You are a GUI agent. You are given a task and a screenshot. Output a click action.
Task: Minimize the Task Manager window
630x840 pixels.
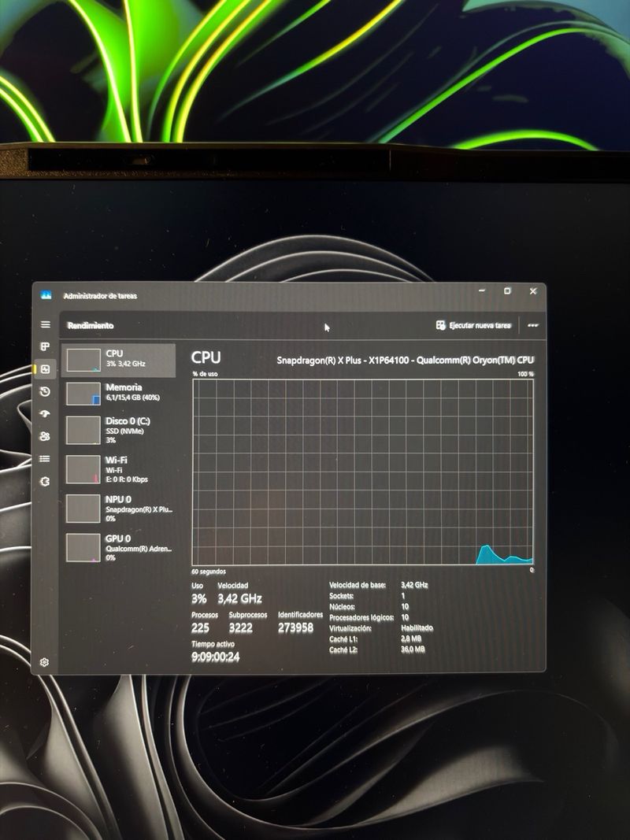click(482, 291)
